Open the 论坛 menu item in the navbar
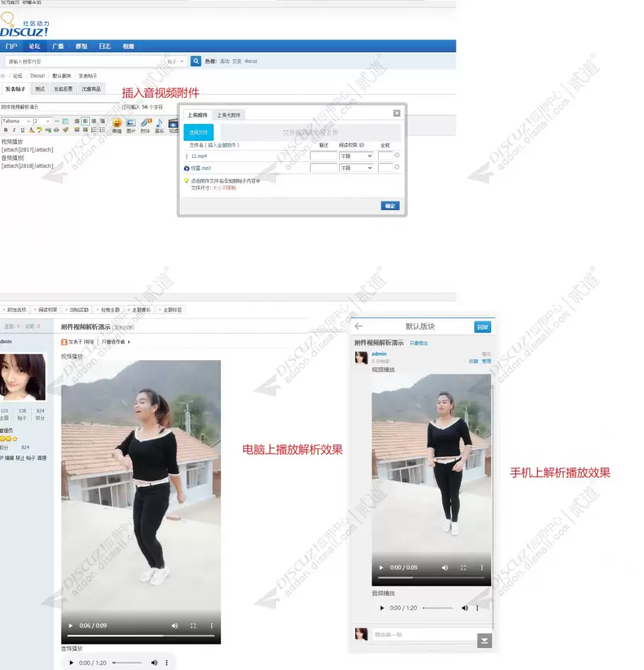 35,46
